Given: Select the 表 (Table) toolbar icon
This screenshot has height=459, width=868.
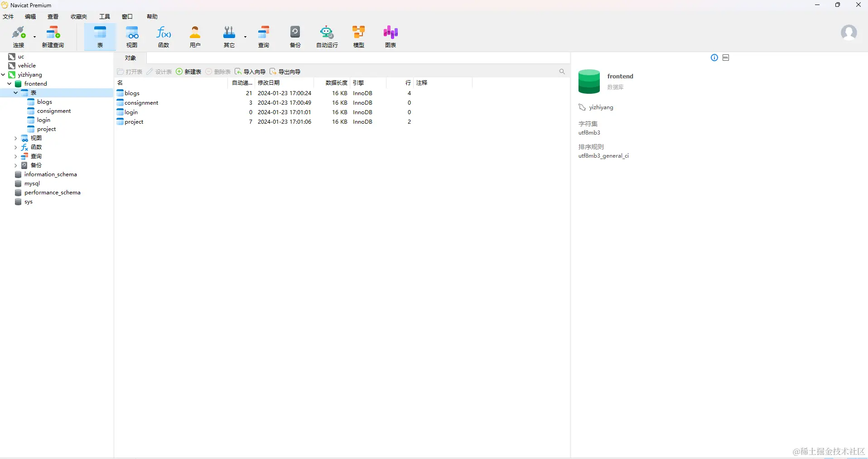Looking at the screenshot, I should point(100,37).
